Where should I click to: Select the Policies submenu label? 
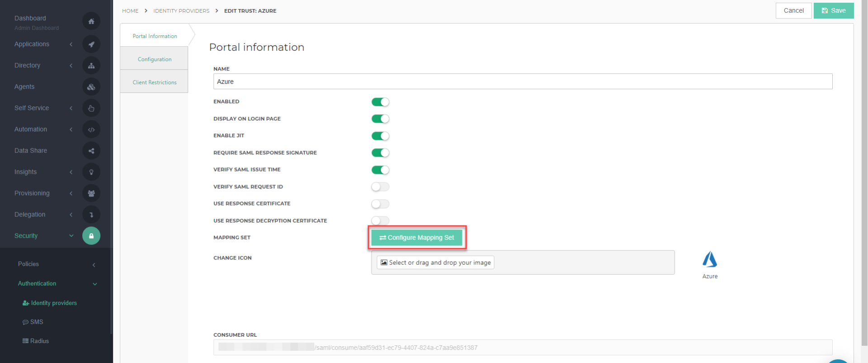click(x=28, y=264)
